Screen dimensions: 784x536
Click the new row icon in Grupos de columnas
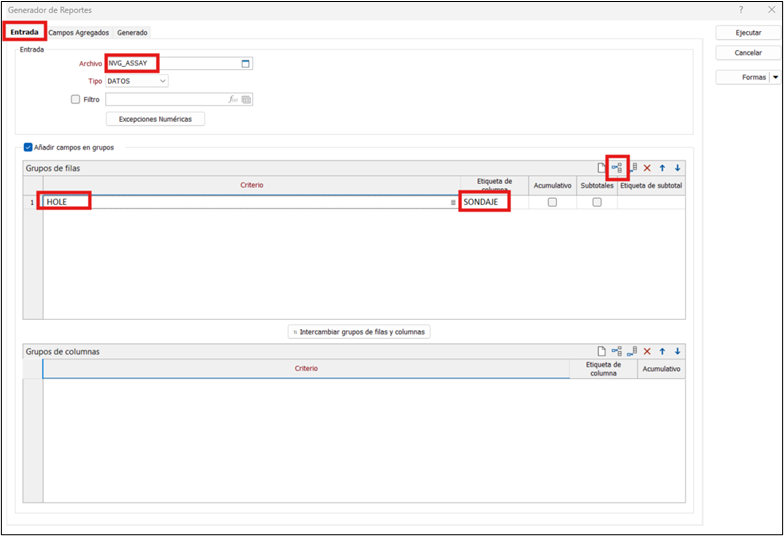pos(602,351)
